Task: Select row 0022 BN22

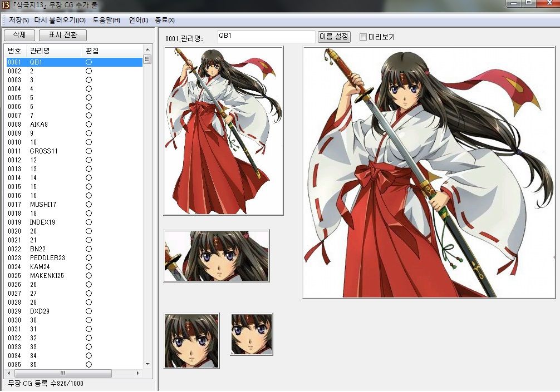Action: pyautogui.click(x=74, y=249)
